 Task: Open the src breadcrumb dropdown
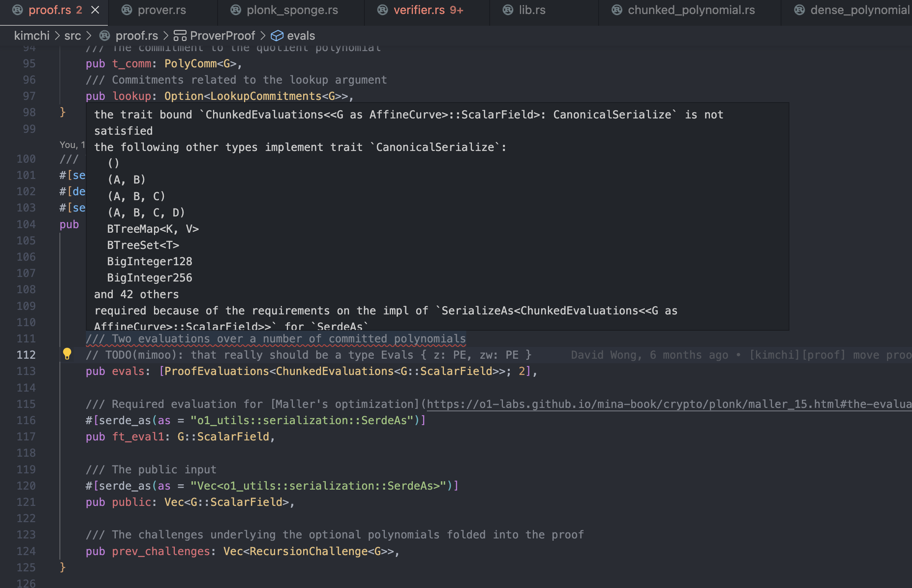[x=73, y=36]
